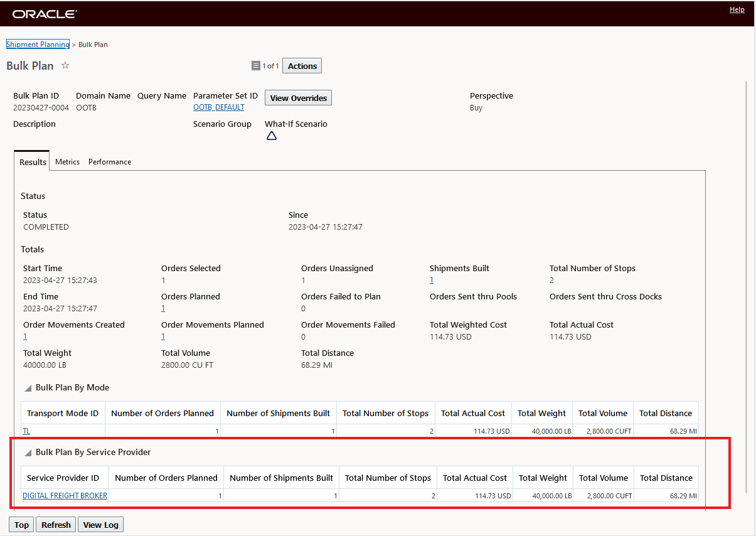This screenshot has width=756, height=536.
Task: Open Order Movements Planned count link
Action: click(x=163, y=336)
